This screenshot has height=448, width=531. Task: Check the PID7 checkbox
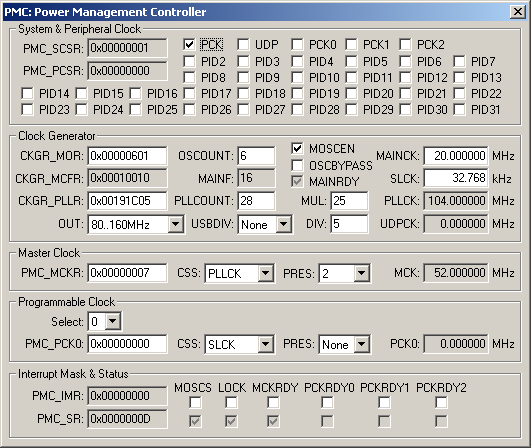click(x=459, y=61)
